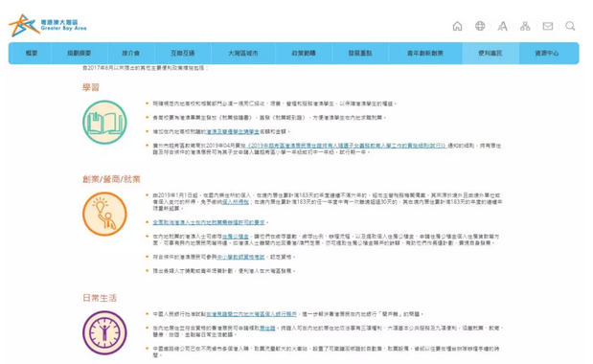Click the 學習 section heading

[x=91, y=88]
